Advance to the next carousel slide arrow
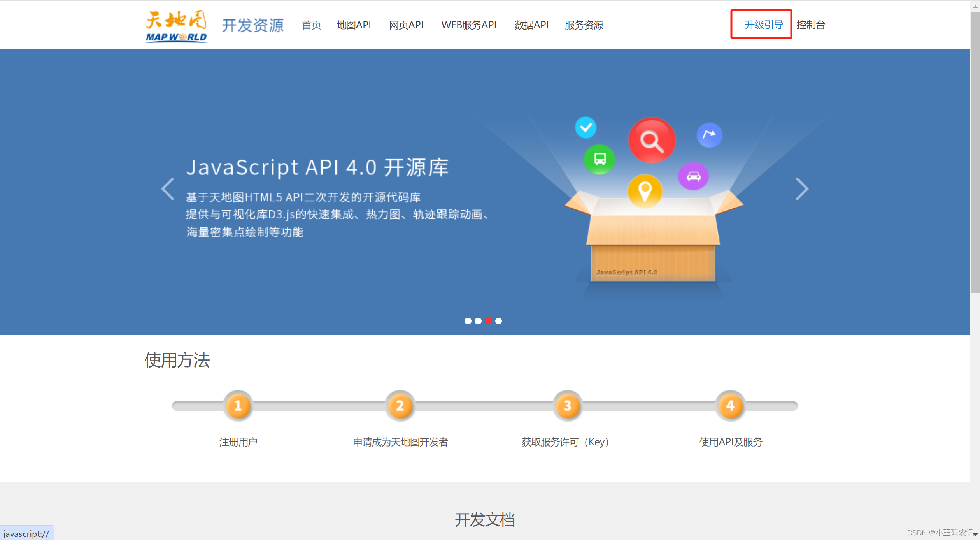Image resolution: width=980 pixels, height=540 pixels. (802, 189)
